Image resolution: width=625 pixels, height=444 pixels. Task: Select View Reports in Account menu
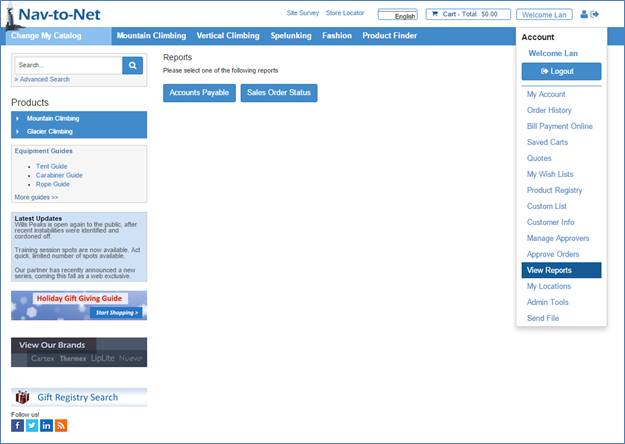561,270
